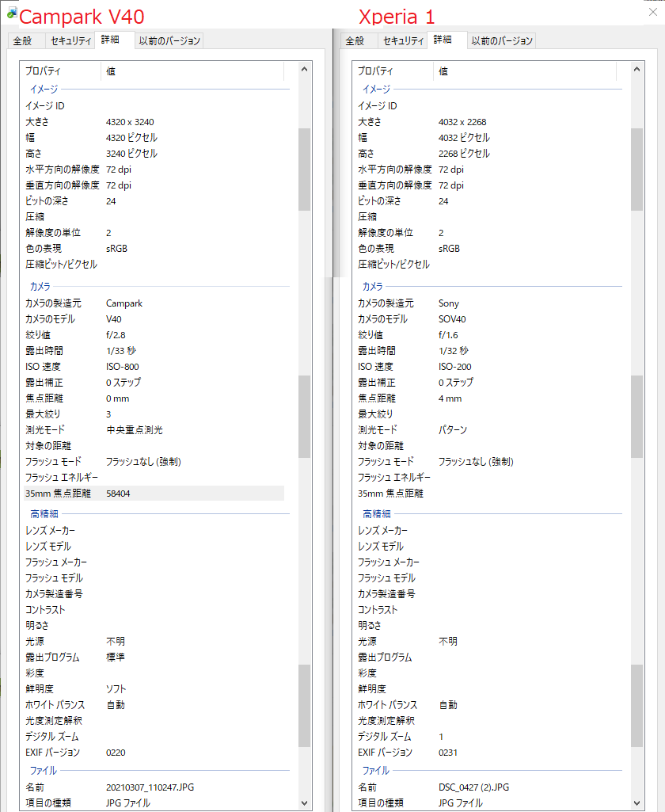The height and width of the screenshot is (812, 665).
Task: Open 以前のバージョン tab in the Campark V40 window
Action: (x=169, y=41)
